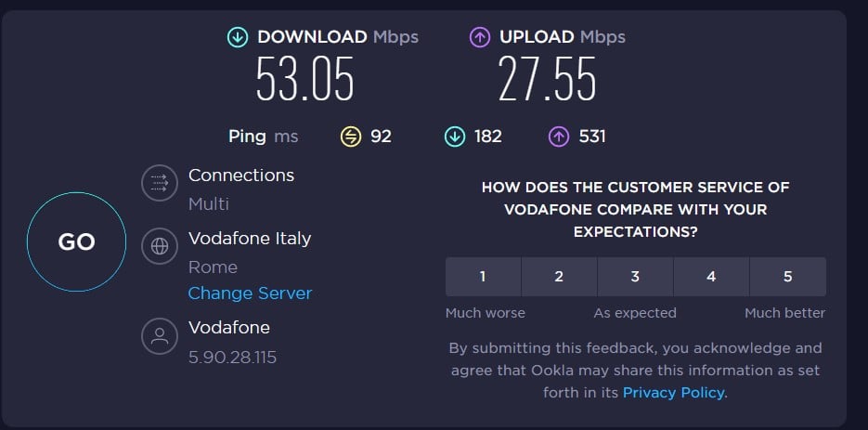Click the IP address 5.90.28.115
Screen dimensions: 868x430
coord(232,358)
